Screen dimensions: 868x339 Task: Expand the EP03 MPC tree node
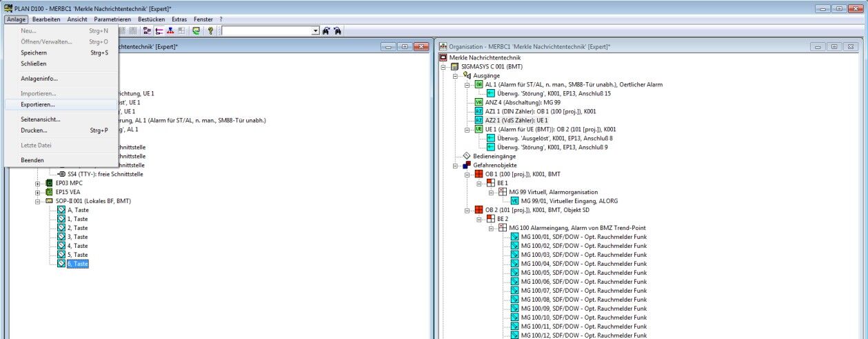tap(38, 183)
